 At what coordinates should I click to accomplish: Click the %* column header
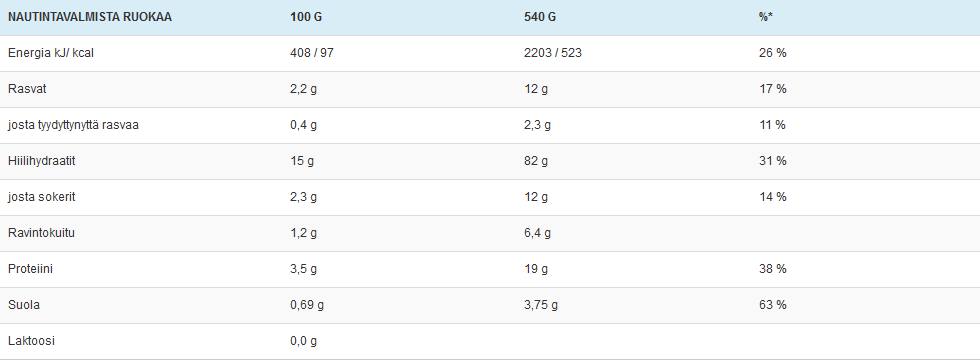pyautogui.click(x=766, y=18)
